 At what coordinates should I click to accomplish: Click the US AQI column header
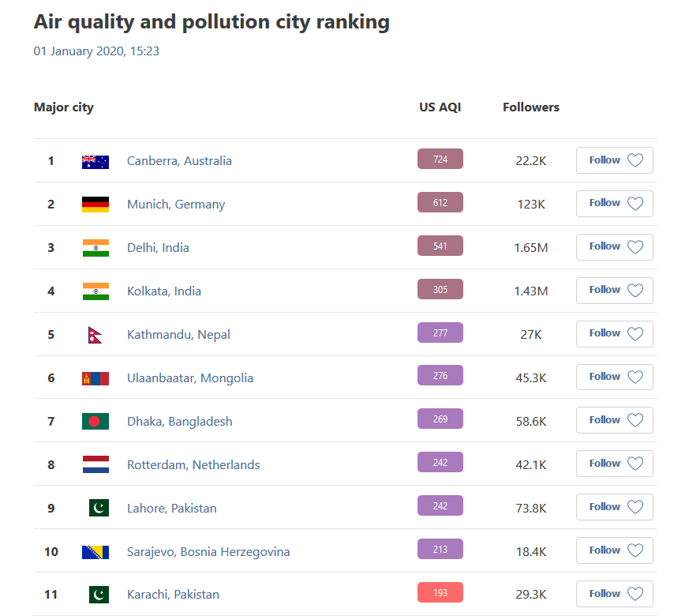pos(440,107)
